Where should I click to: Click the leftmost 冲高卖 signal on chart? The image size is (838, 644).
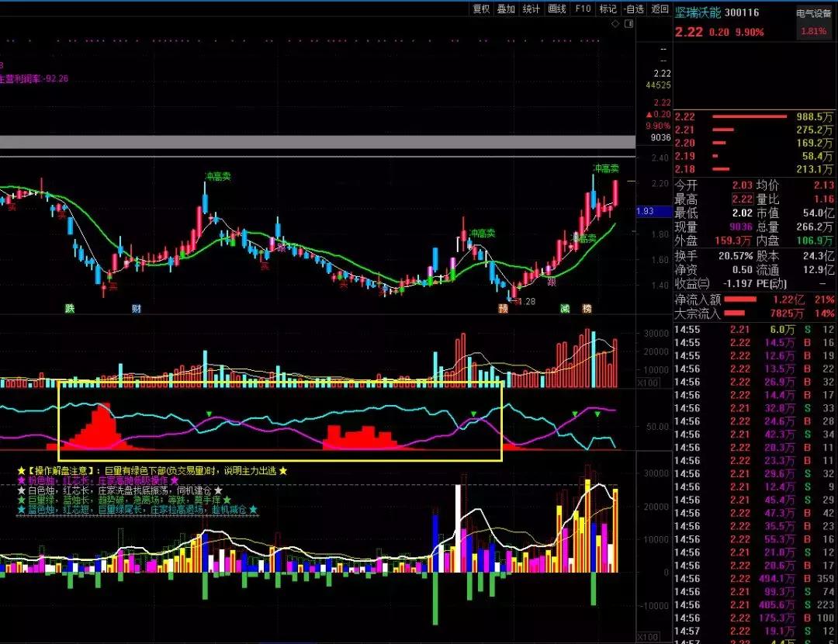click(x=218, y=176)
